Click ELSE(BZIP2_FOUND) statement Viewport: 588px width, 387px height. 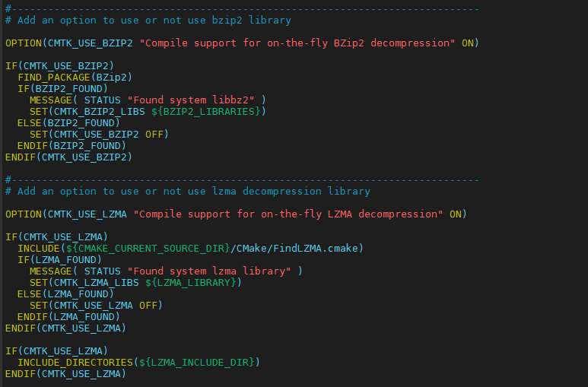(68, 122)
